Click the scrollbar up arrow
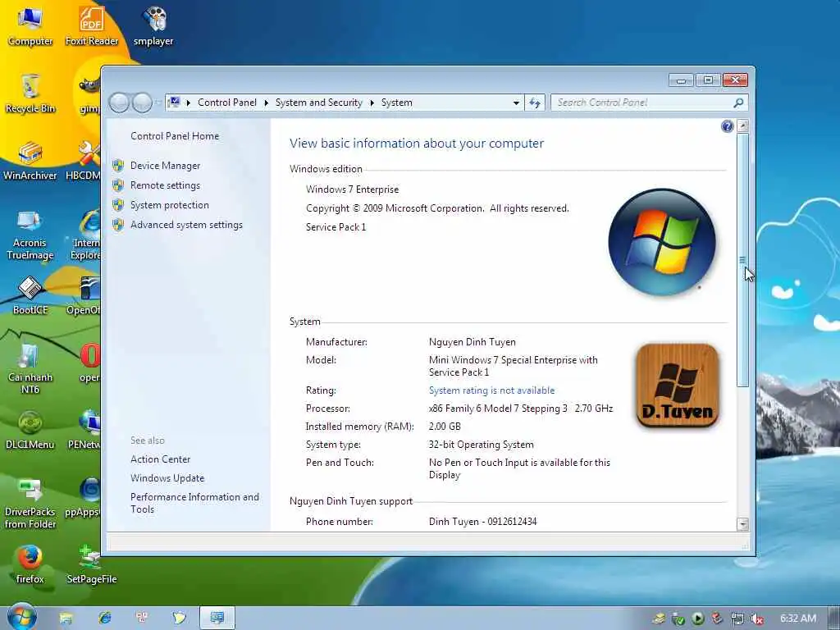This screenshot has width=840, height=630. click(x=742, y=126)
